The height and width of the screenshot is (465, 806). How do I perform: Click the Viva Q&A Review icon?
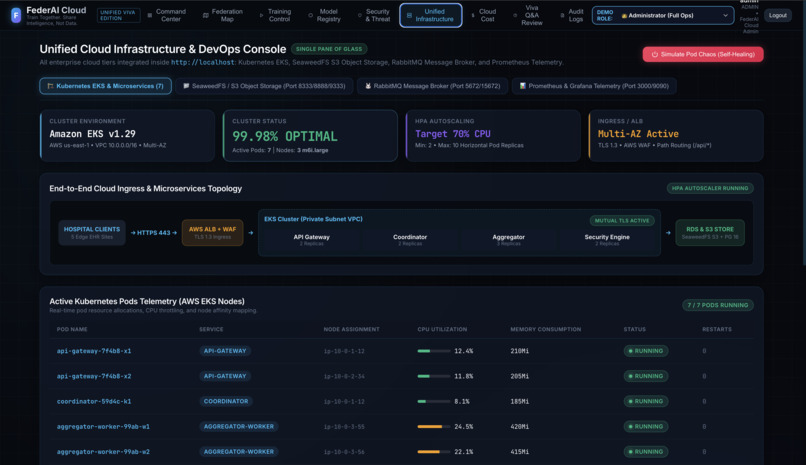click(515, 15)
